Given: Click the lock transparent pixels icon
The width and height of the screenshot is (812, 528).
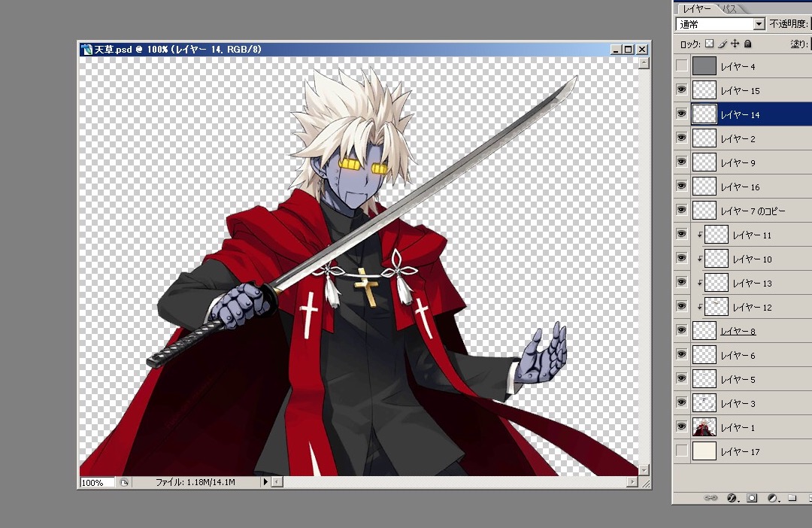Looking at the screenshot, I should [709, 44].
